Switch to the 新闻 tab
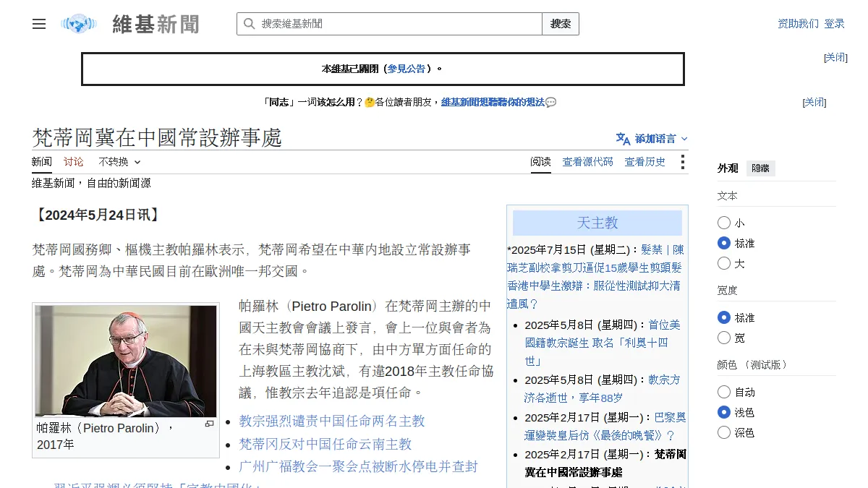This screenshot has height=488, width=868. [x=42, y=162]
